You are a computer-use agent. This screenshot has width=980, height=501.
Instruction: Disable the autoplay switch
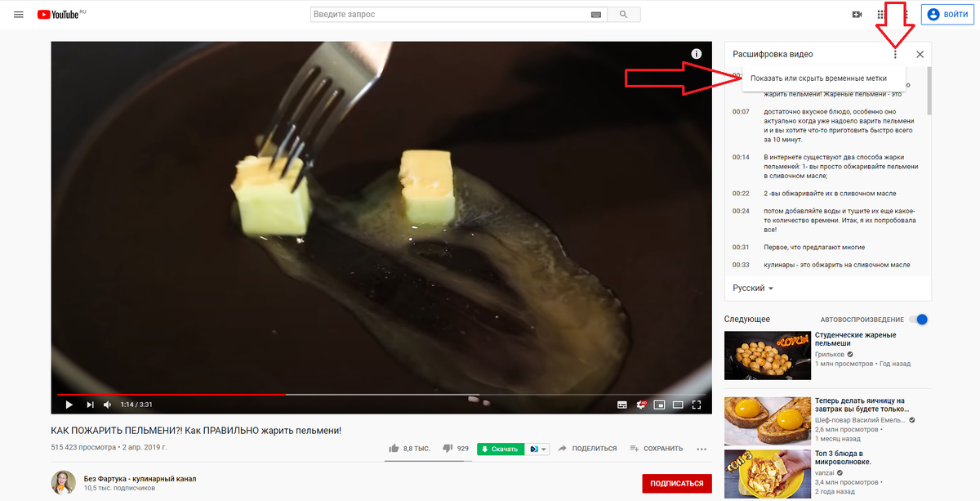coord(920,319)
